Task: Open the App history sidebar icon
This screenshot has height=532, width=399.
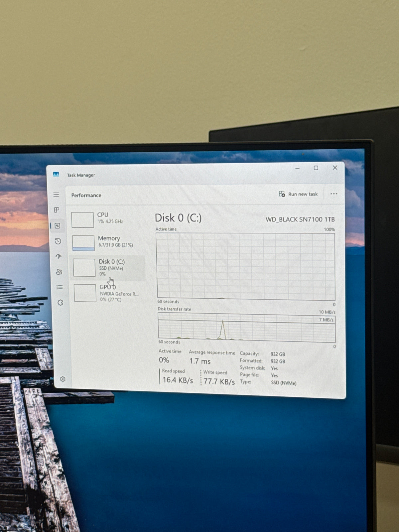Action: (x=58, y=241)
